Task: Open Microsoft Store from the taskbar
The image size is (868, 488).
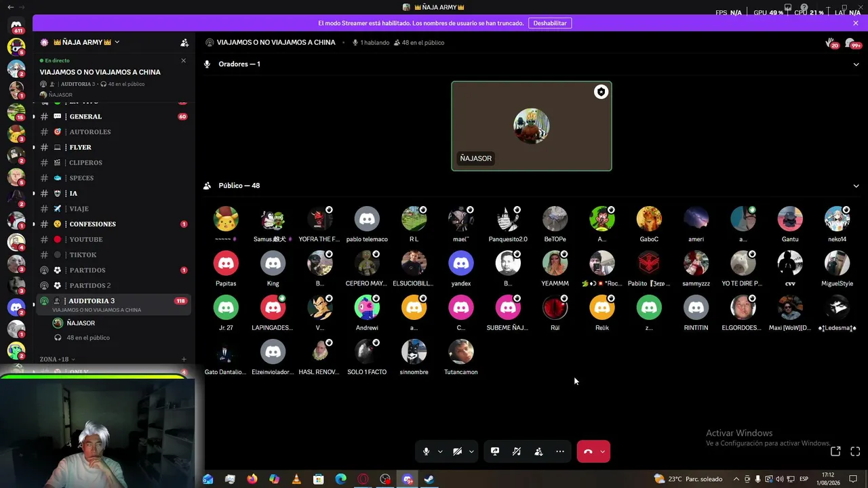Action: tap(319, 479)
